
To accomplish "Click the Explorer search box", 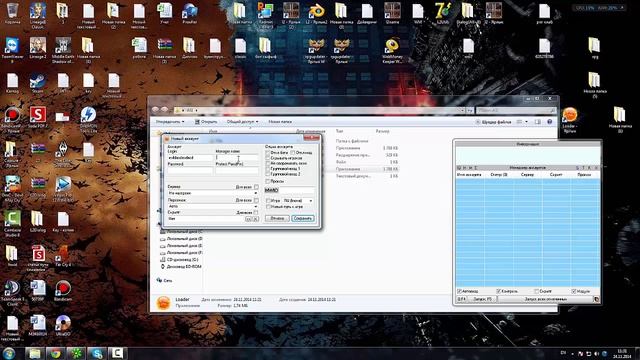I will click(516, 110).
